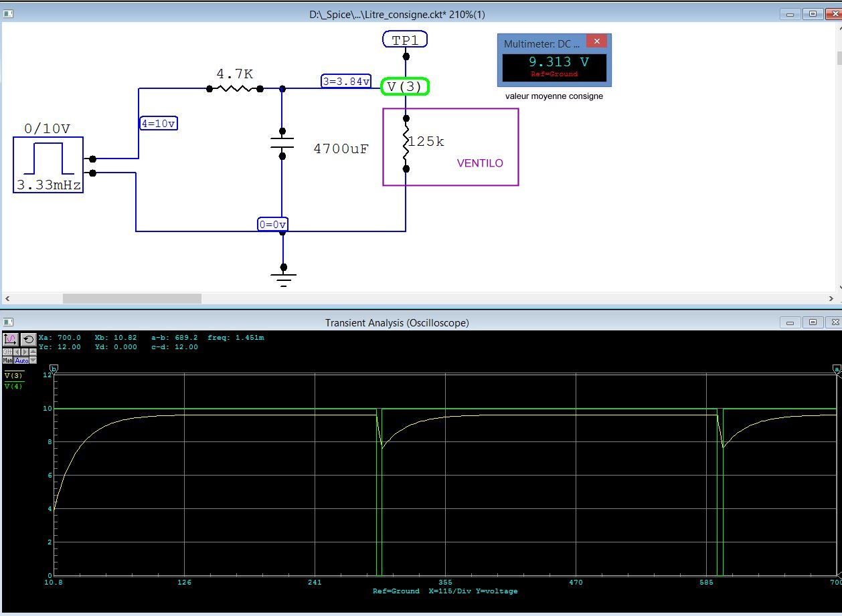Click the down arrow next to Auto
842x616 pixels.
pyautogui.click(x=33, y=360)
